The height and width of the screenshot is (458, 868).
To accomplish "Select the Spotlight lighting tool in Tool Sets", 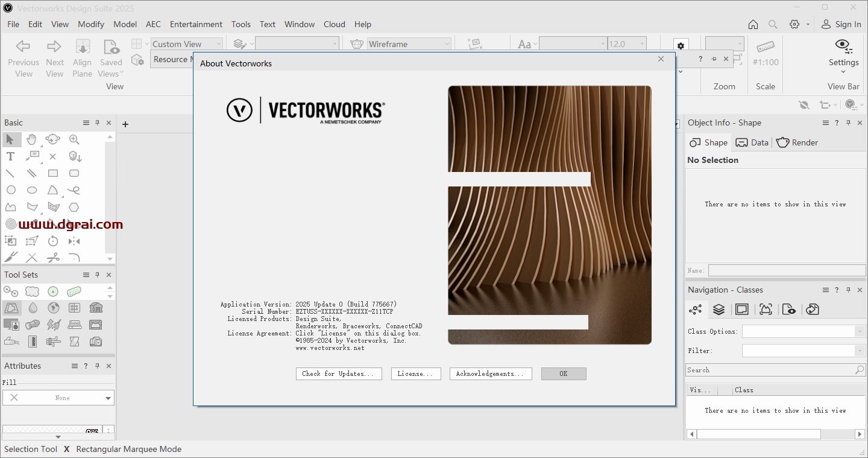I will coord(32,325).
